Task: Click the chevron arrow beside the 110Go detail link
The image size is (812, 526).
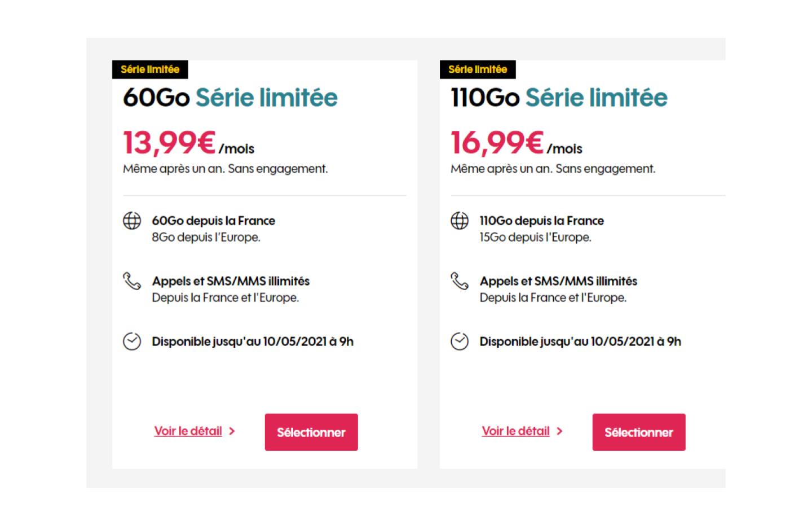Action: point(559,431)
